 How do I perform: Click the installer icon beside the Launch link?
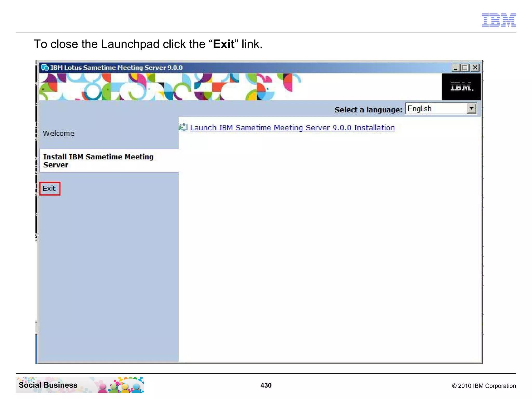pyautogui.click(x=183, y=127)
